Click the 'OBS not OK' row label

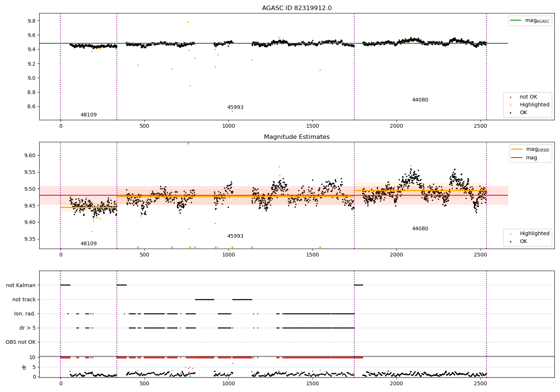pyautogui.click(x=21, y=342)
